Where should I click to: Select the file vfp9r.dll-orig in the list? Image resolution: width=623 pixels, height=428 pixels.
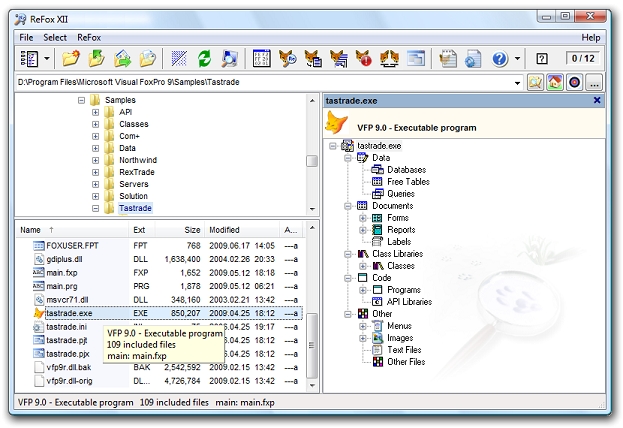(x=69, y=381)
